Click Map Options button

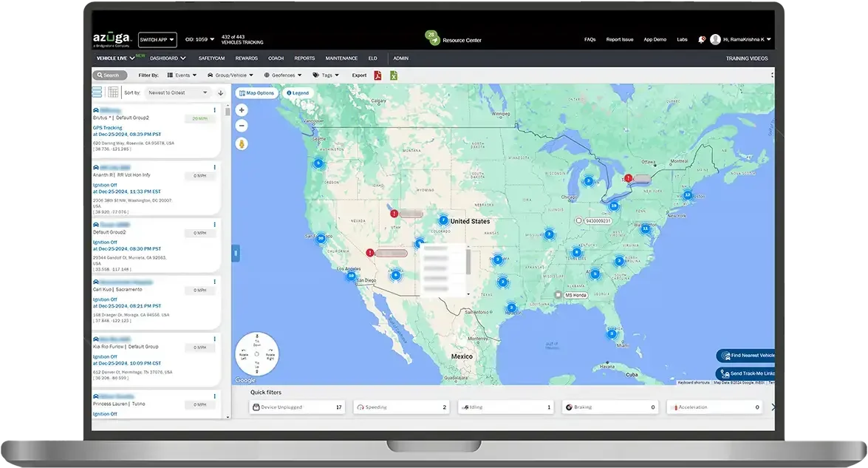(x=257, y=93)
